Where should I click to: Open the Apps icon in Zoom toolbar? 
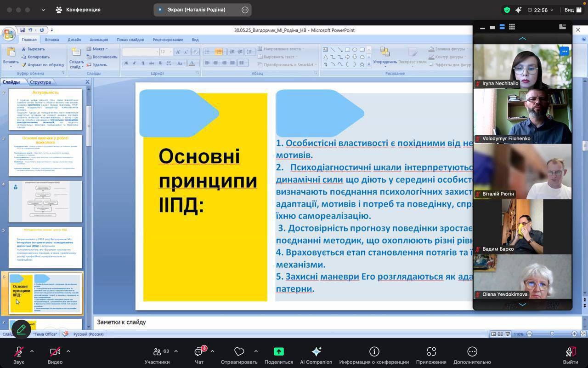tap(431, 352)
